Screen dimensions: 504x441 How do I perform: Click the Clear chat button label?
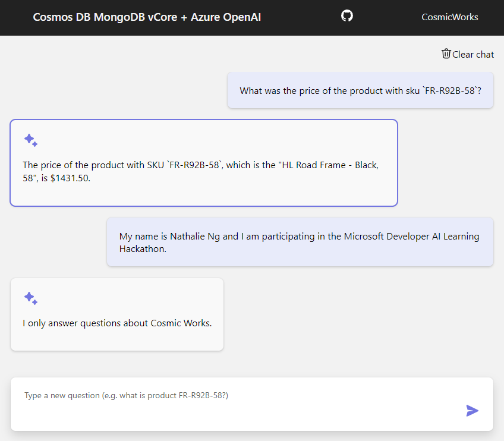pos(473,54)
